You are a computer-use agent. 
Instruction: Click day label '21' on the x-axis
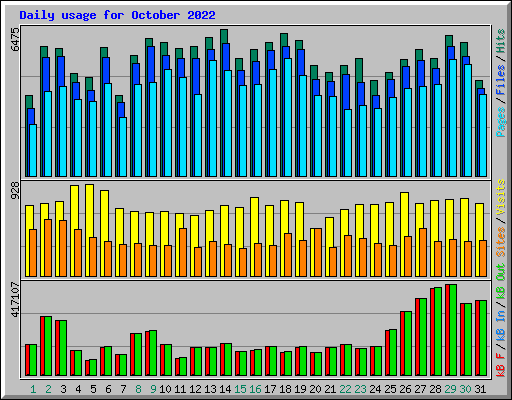(330, 389)
